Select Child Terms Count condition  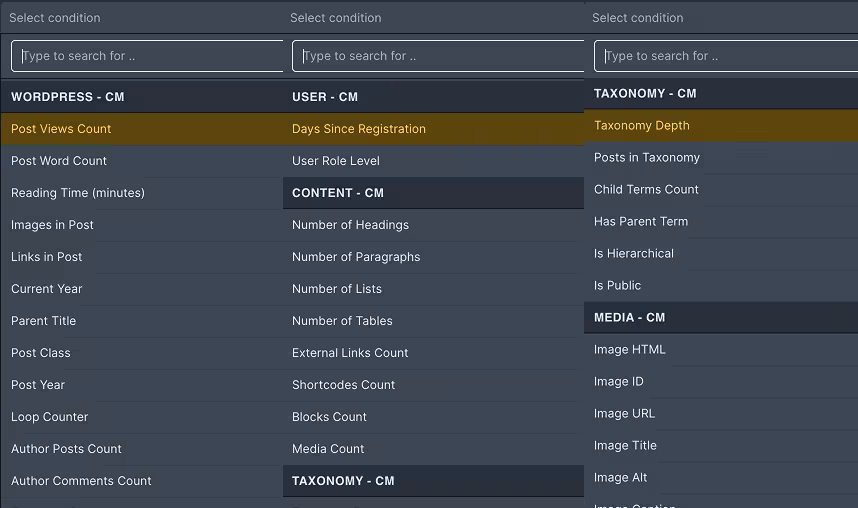[x=721, y=189]
